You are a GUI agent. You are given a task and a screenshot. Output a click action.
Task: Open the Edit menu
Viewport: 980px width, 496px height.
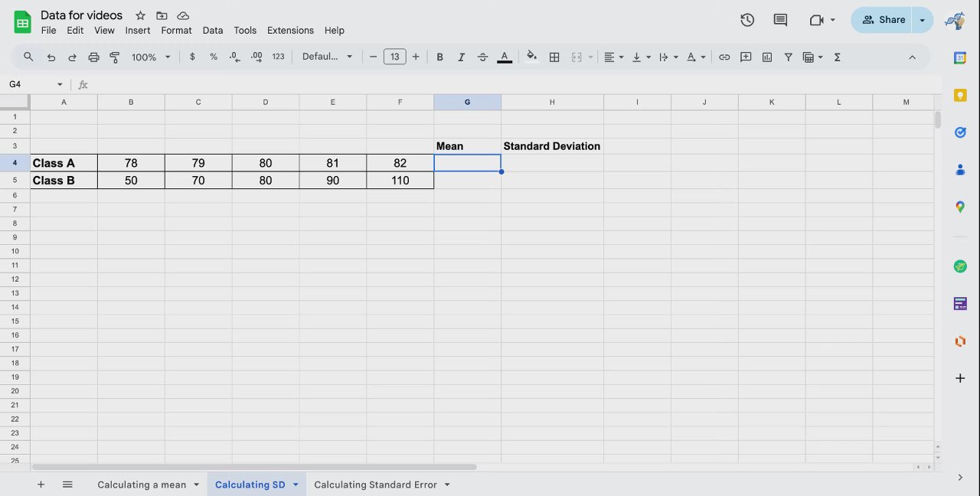click(x=75, y=31)
